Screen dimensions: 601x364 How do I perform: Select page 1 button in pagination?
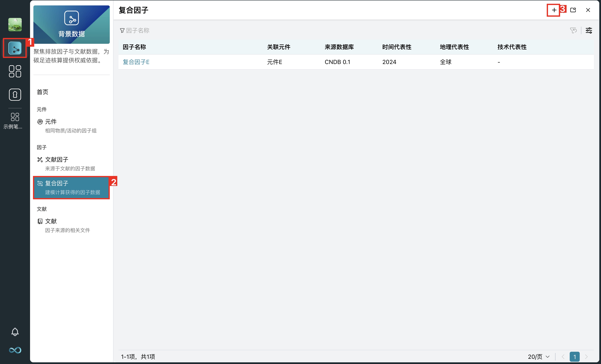click(574, 357)
